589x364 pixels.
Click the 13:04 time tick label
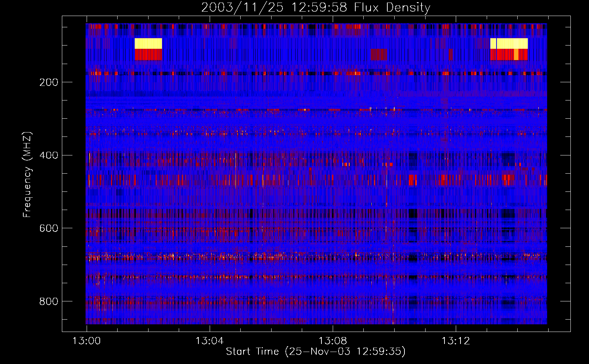(x=209, y=341)
